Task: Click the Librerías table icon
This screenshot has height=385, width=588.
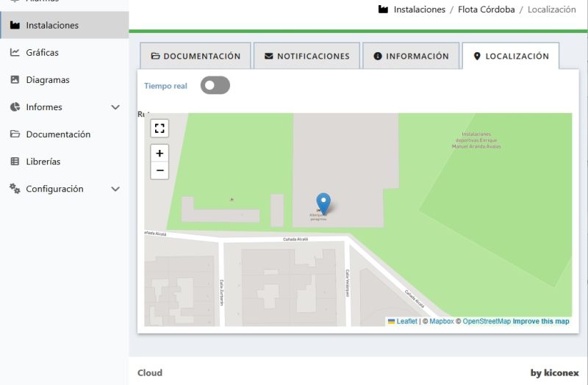Action: 15,161
